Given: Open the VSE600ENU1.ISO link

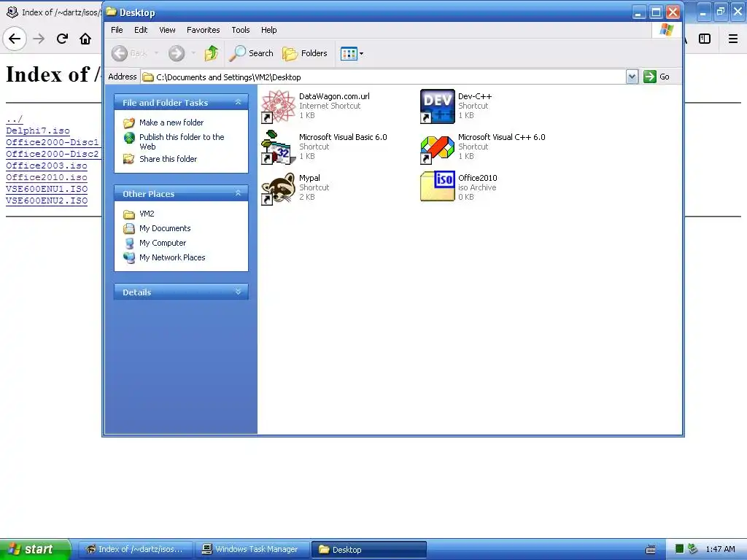Looking at the screenshot, I should pyautogui.click(x=47, y=189).
